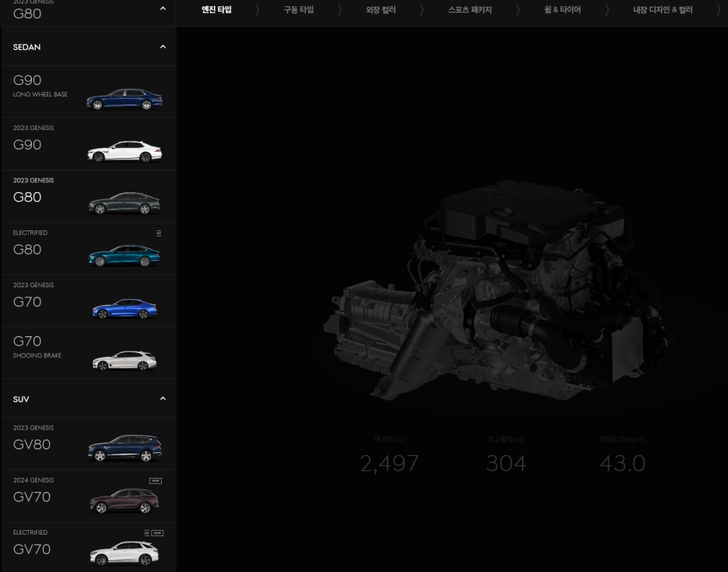728x572 pixels.
Task: Select the 2024 Genesis GV70 model
Action: click(x=88, y=497)
